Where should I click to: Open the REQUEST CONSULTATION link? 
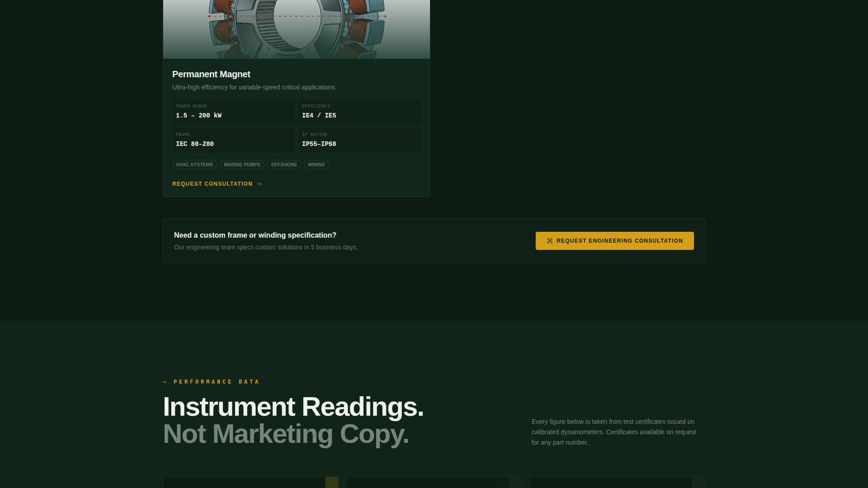click(212, 184)
